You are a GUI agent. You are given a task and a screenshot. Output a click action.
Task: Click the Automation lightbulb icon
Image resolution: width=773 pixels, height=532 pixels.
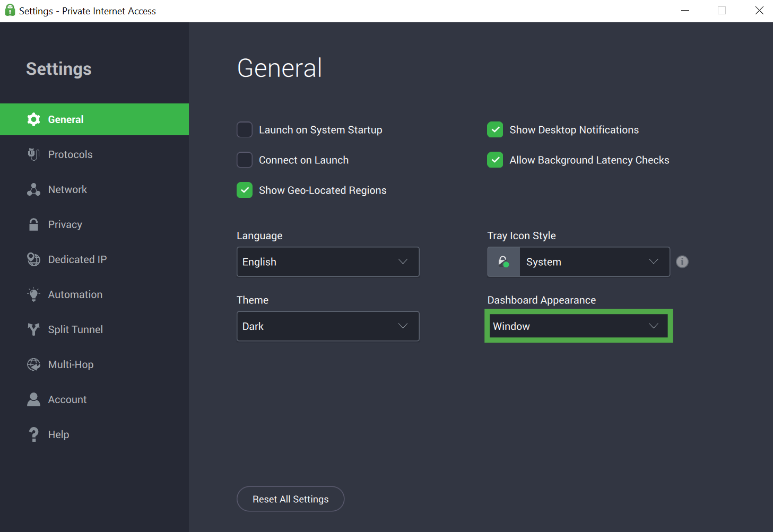[33, 294]
